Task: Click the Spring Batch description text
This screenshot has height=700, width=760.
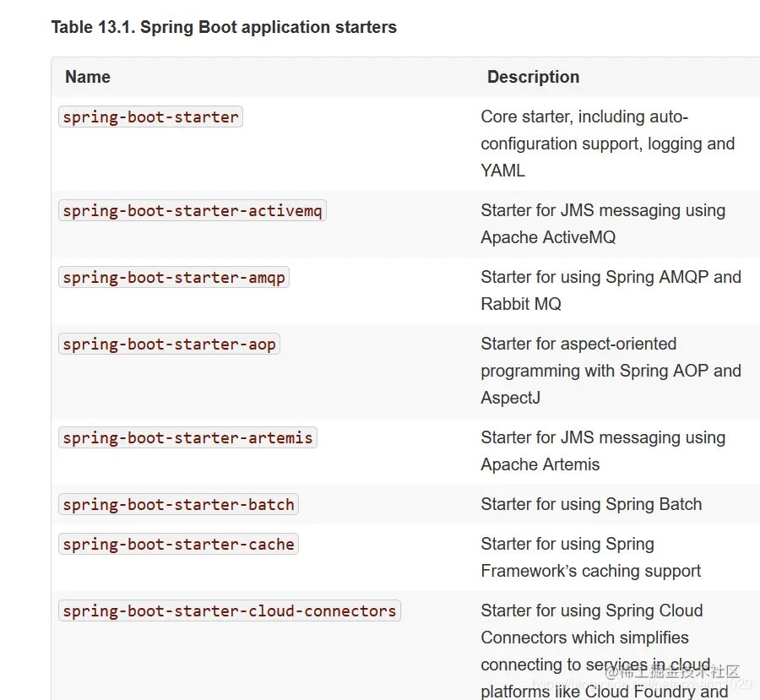Action: [591, 505]
